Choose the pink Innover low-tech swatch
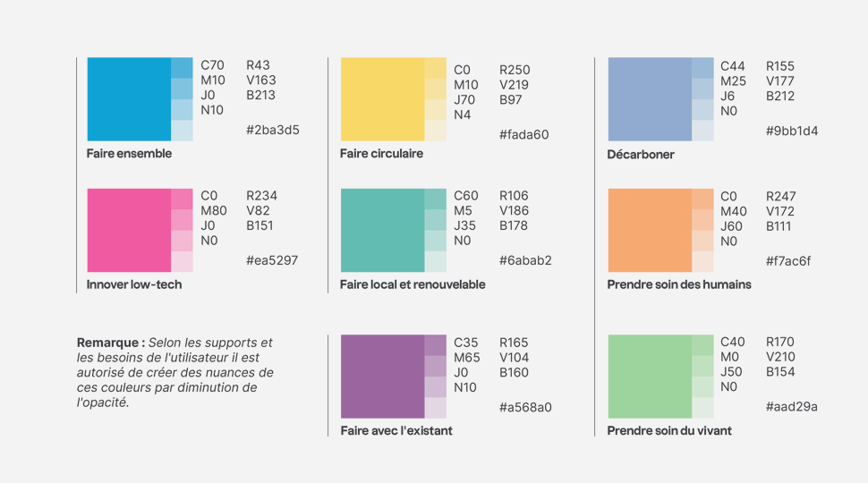The height and width of the screenshot is (483, 868). 129,230
